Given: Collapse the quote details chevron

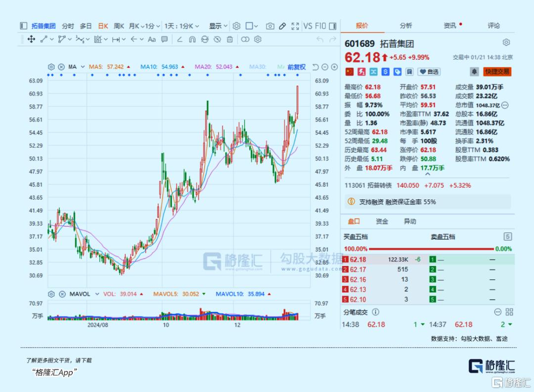Looking at the screenshot, I should point(428,174).
